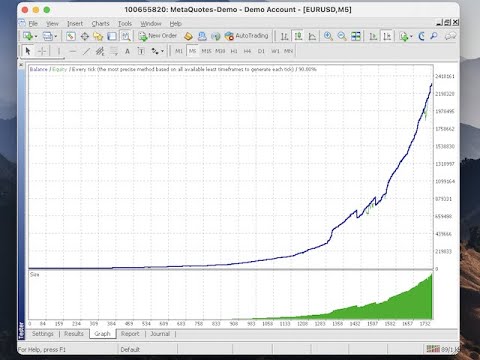Image resolution: width=480 pixels, height=360 pixels.
Task: Pick the Vertical Line drawing tool
Action: tap(59, 51)
